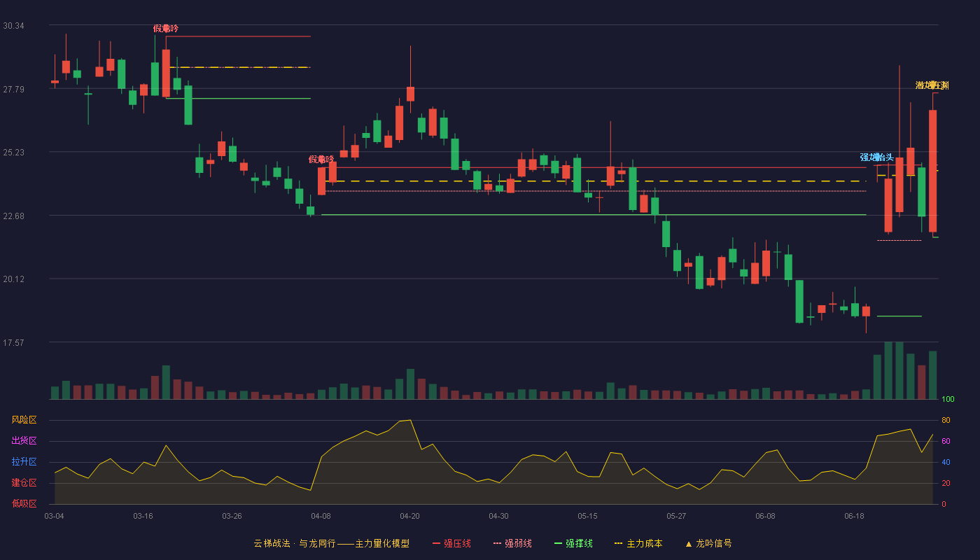Click the 22.68 price axis label

(x=13, y=216)
